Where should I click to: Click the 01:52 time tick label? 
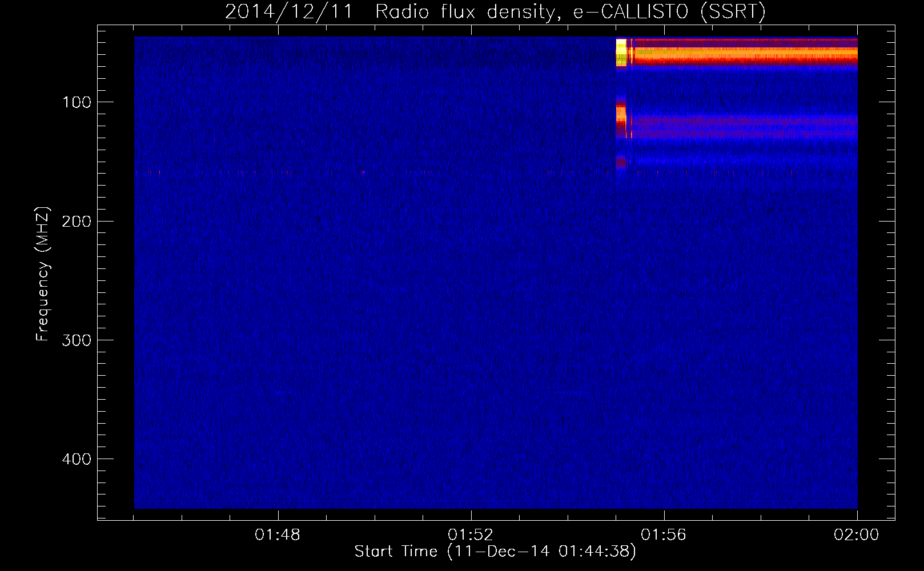coord(471,535)
